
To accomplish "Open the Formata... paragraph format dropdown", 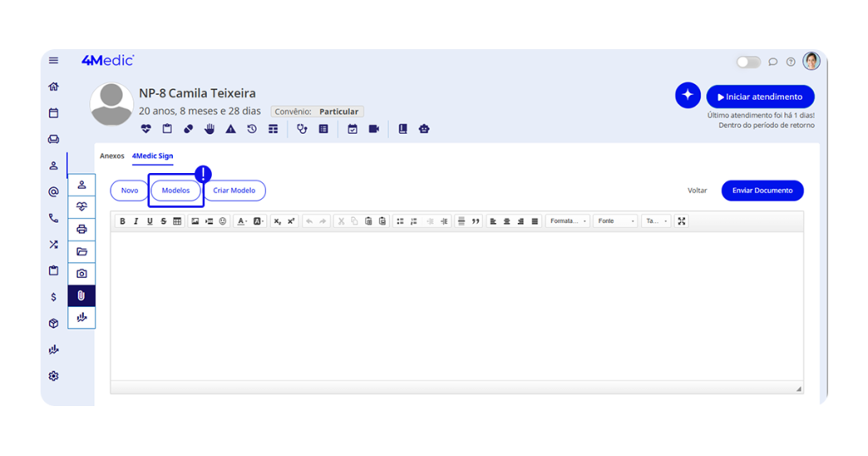I will [568, 221].
